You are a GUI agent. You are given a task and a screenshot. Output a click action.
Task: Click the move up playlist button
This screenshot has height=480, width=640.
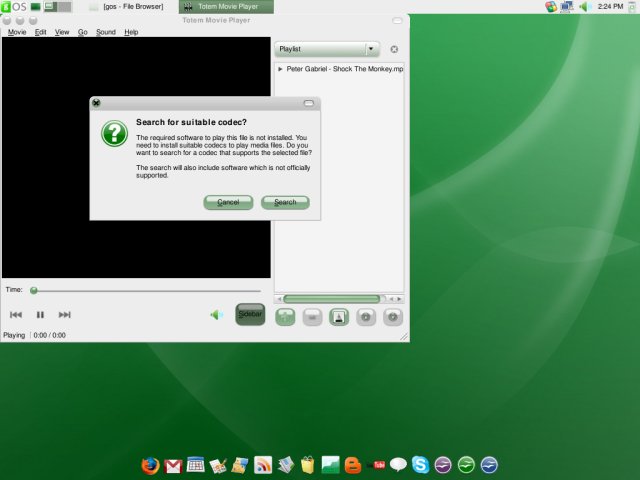coord(366,317)
